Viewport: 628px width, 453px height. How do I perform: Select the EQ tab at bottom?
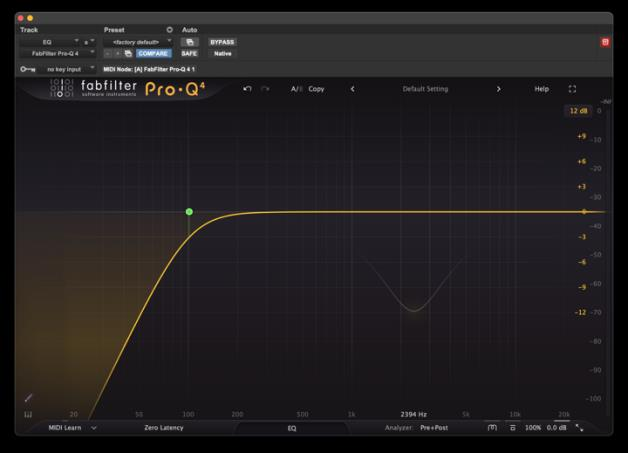pyautogui.click(x=292, y=428)
